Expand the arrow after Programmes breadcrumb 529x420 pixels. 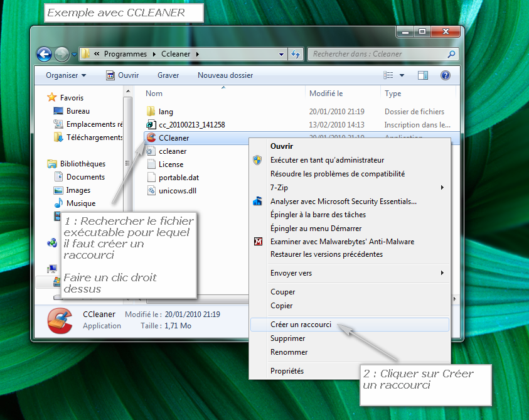pos(154,54)
